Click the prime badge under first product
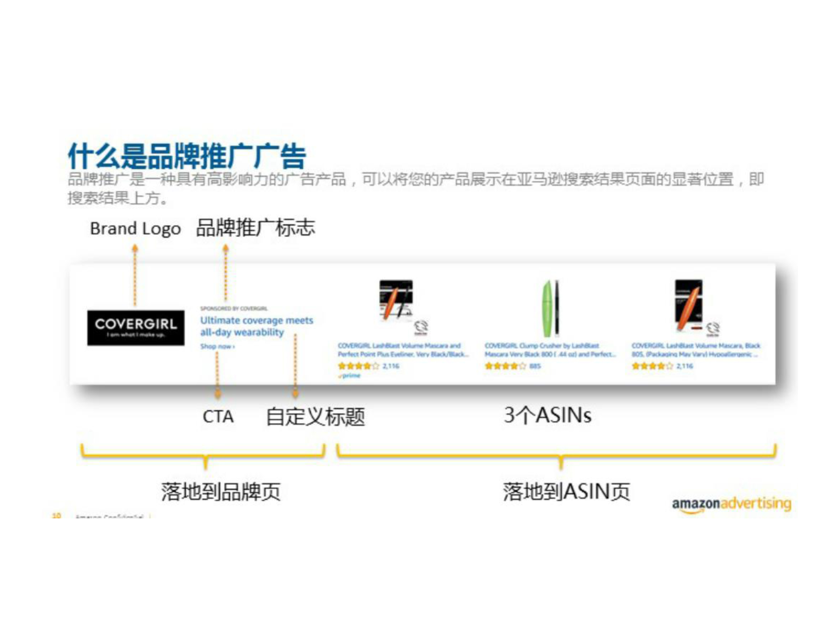 tap(349, 375)
